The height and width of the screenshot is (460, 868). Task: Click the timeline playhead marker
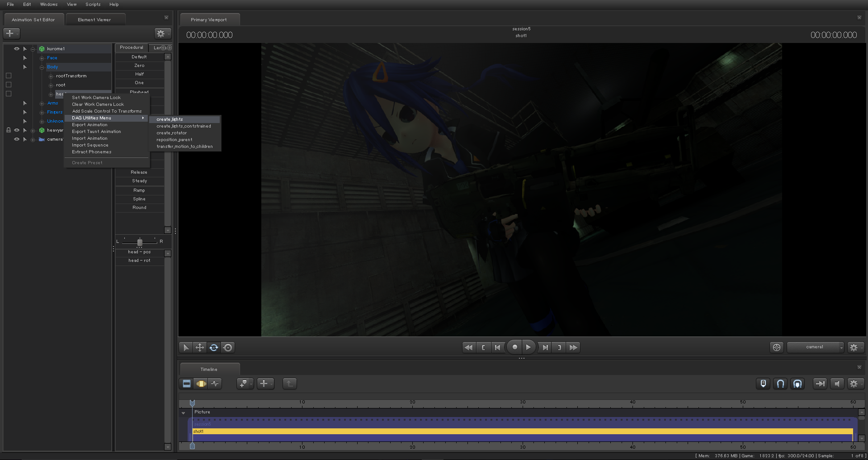(x=192, y=403)
